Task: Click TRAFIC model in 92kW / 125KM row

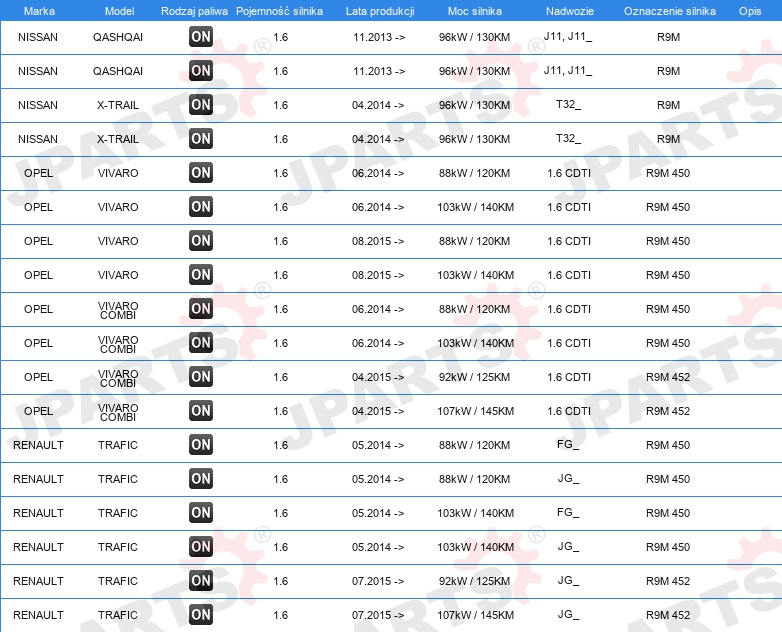Action: (x=118, y=581)
